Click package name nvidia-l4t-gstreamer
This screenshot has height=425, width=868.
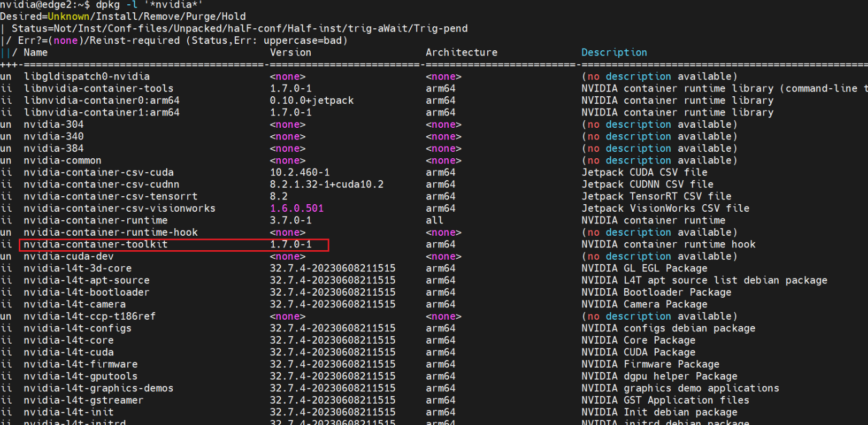[83, 400]
